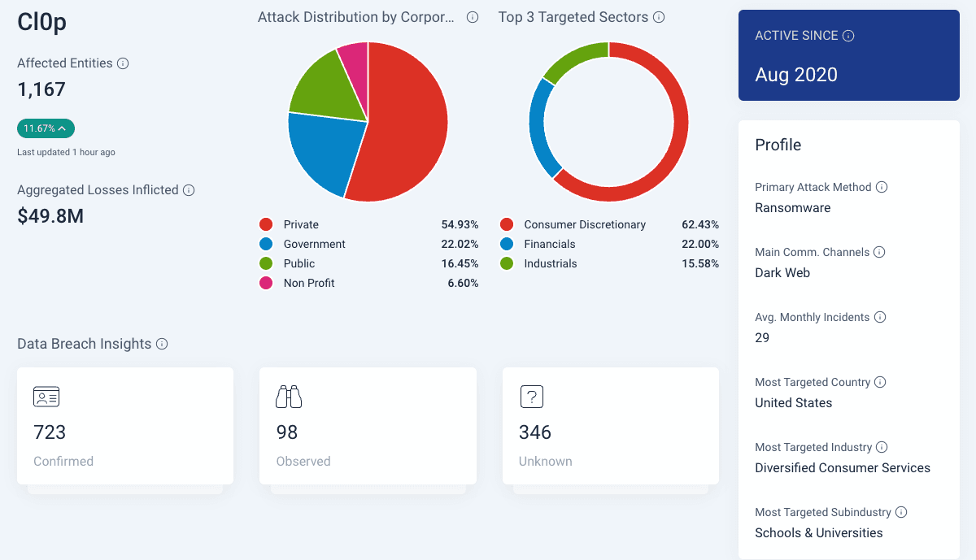Click info icon next to Affected Entities
The height and width of the screenshot is (560, 976).
coord(123,63)
